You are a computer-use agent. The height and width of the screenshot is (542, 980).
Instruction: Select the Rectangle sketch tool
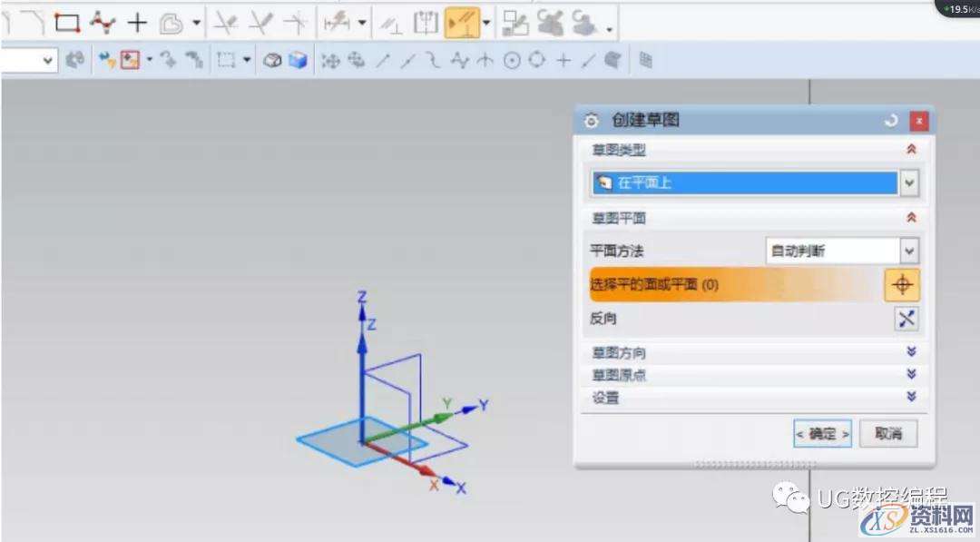66,21
